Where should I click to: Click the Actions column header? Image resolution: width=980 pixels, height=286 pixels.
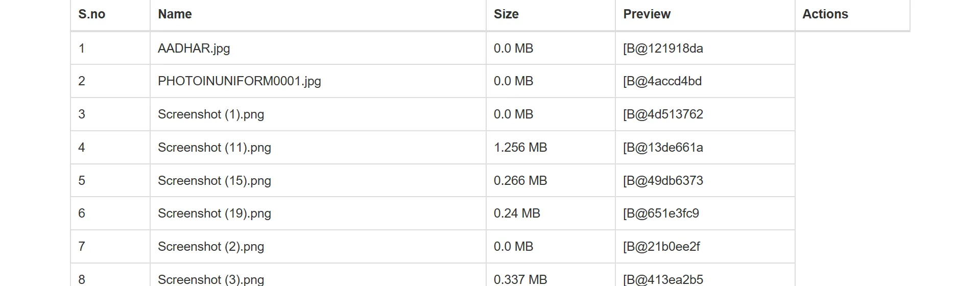(825, 14)
